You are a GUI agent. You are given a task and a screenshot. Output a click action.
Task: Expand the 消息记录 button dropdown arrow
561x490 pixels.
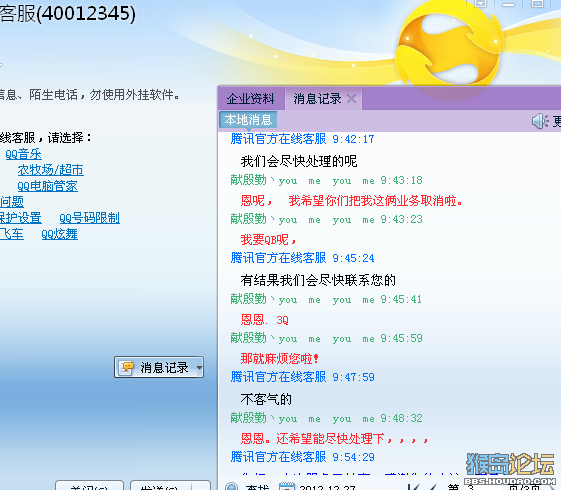click(199, 367)
